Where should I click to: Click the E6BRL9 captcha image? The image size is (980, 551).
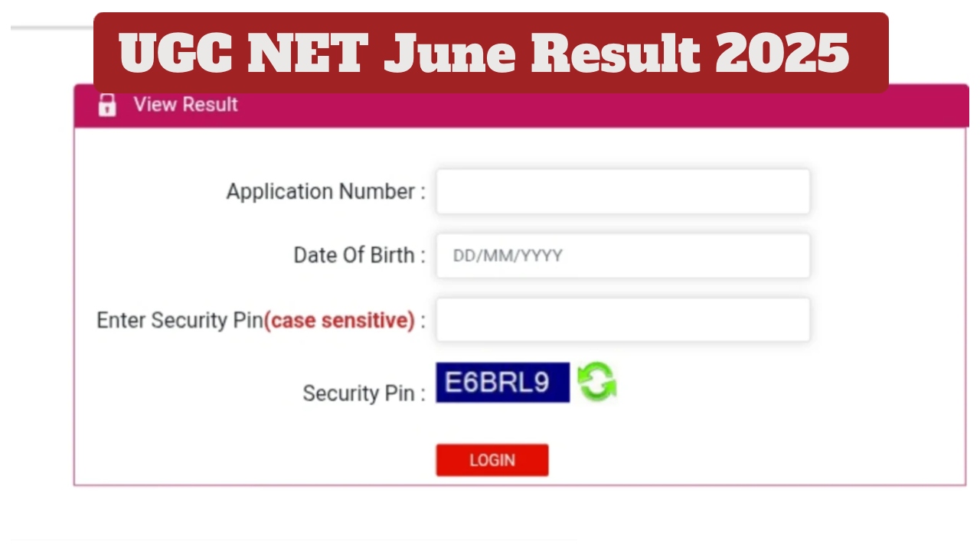pyautogui.click(x=502, y=383)
